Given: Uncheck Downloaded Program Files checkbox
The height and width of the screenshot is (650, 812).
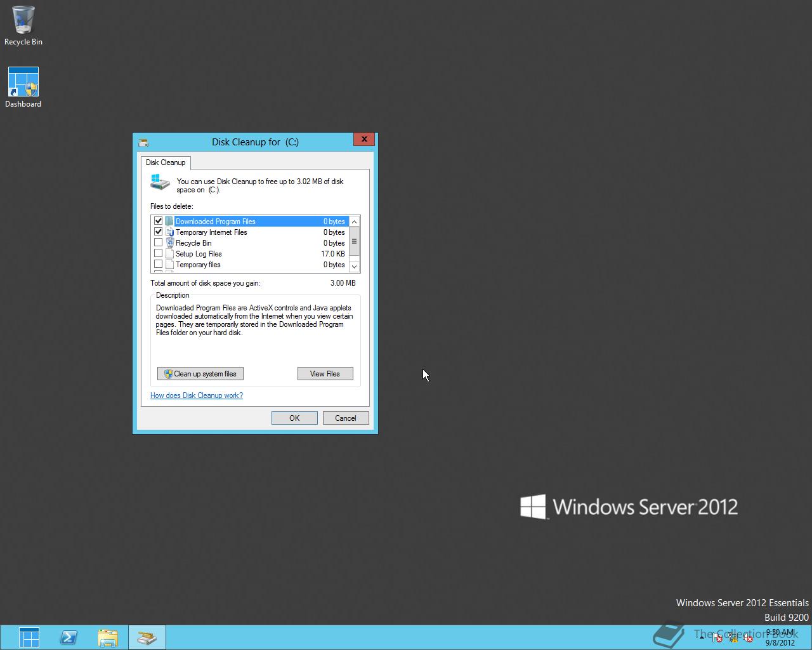Looking at the screenshot, I should pyautogui.click(x=159, y=221).
